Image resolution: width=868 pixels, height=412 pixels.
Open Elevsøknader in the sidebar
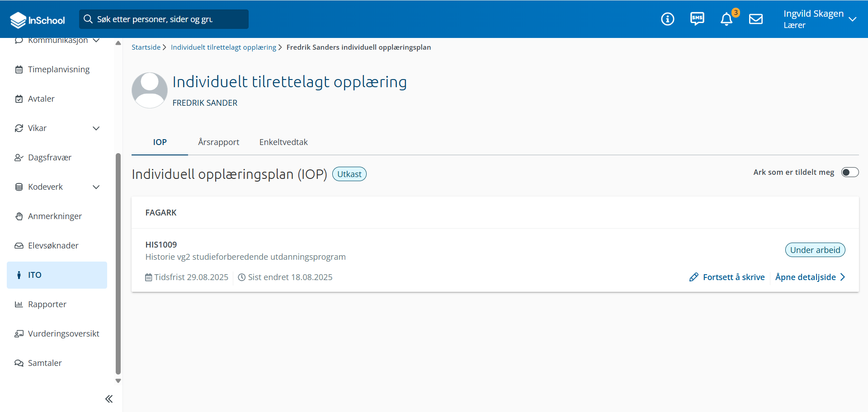(57, 246)
